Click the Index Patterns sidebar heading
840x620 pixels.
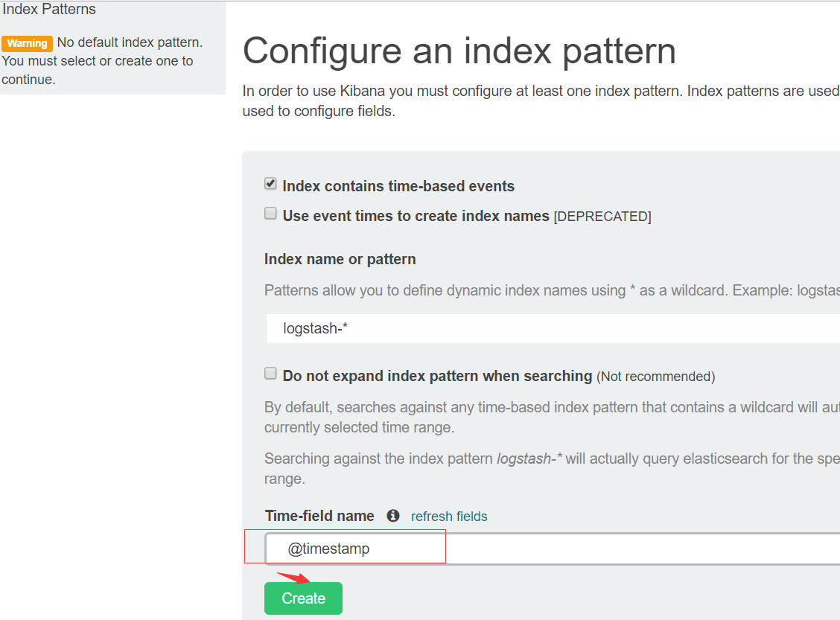[49, 9]
